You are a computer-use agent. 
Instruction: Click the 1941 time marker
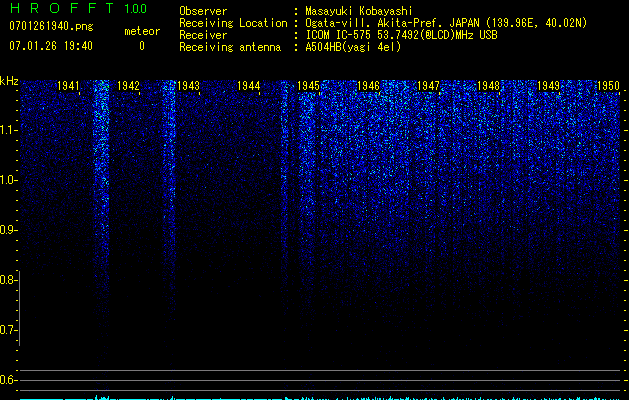(x=68, y=86)
